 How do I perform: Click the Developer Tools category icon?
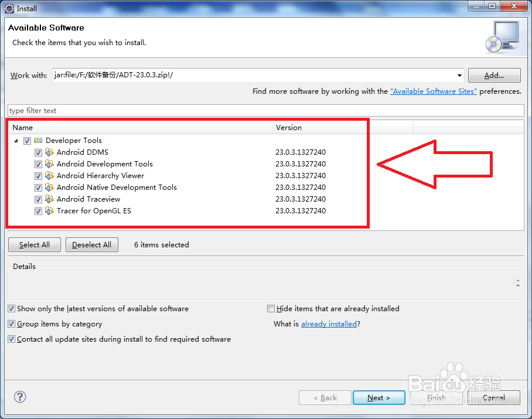pyautogui.click(x=38, y=141)
